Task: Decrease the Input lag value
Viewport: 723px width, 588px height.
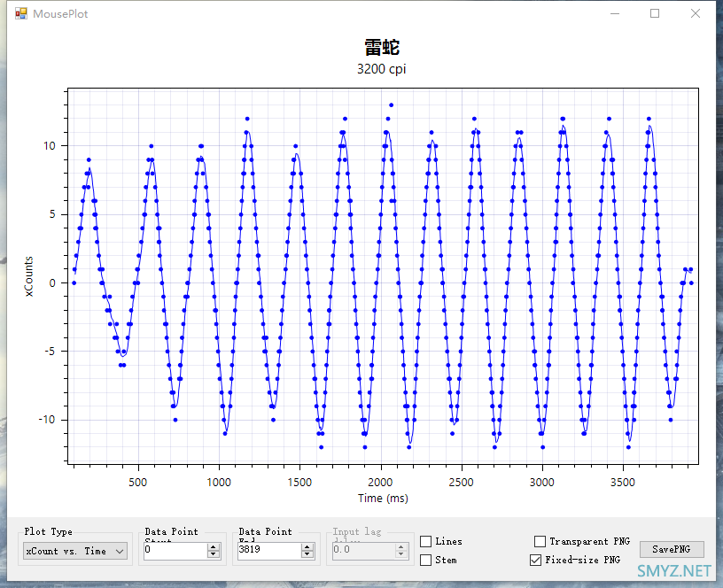Action: [x=401, y=554]
